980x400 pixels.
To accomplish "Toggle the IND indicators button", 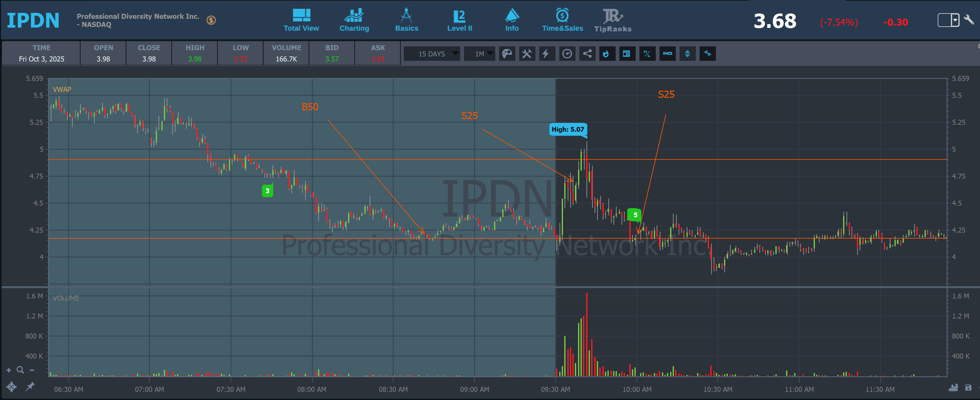I will [667, 54].
